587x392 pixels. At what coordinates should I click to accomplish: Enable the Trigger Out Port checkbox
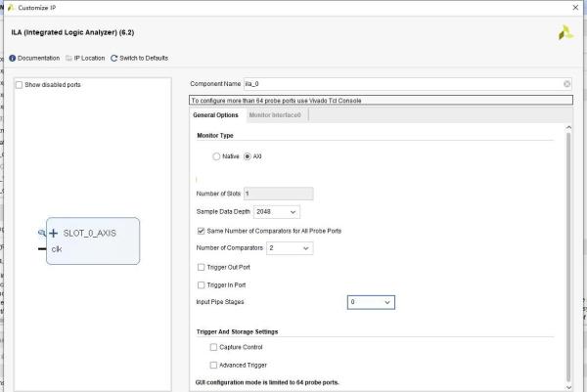(x=202, y=267)
